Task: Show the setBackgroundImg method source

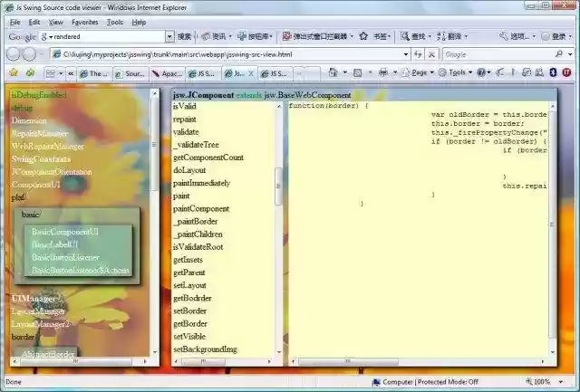Action: point(205,349)
